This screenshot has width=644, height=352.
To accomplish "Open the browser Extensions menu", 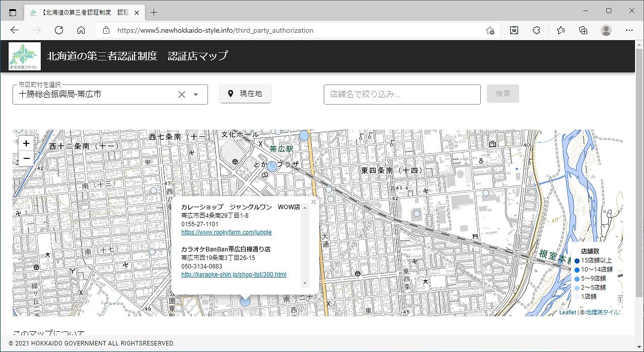I will click(536, 30).
